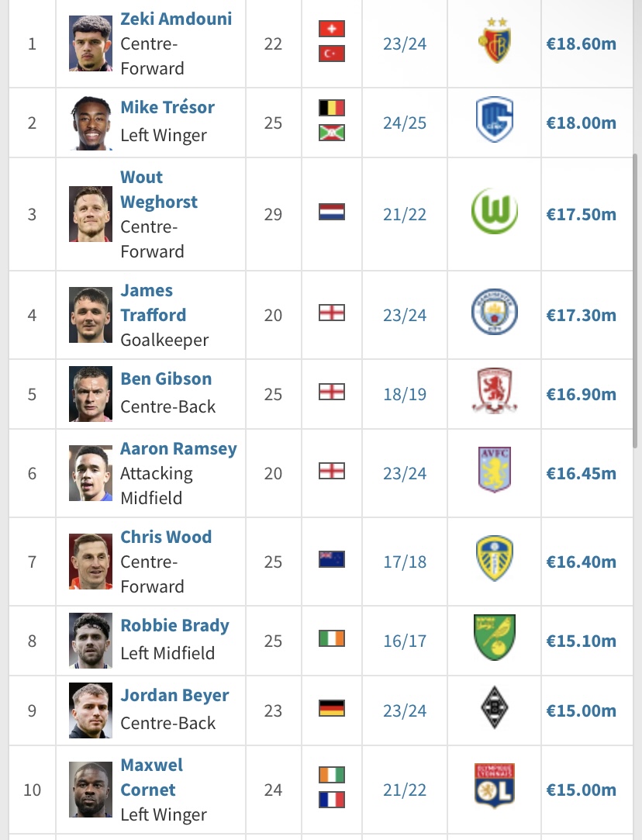Open the Aston Villa AVFC badge
This screenshot has width=642, height=840.
(x=495, y=469)
